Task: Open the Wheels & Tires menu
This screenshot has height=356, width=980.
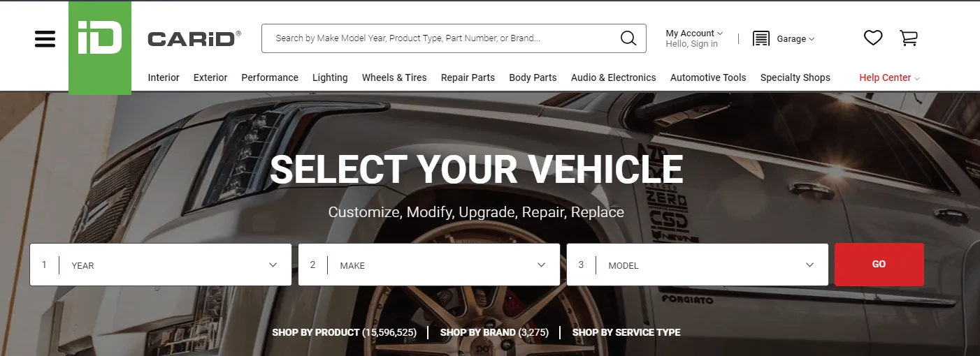Action: (394, 77)
